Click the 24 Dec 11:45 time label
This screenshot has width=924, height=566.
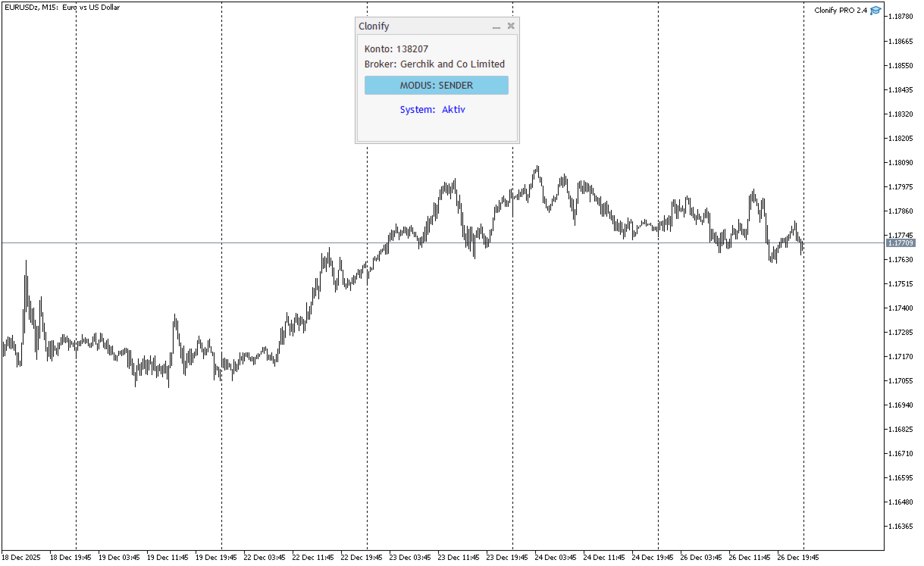[604, 557]
